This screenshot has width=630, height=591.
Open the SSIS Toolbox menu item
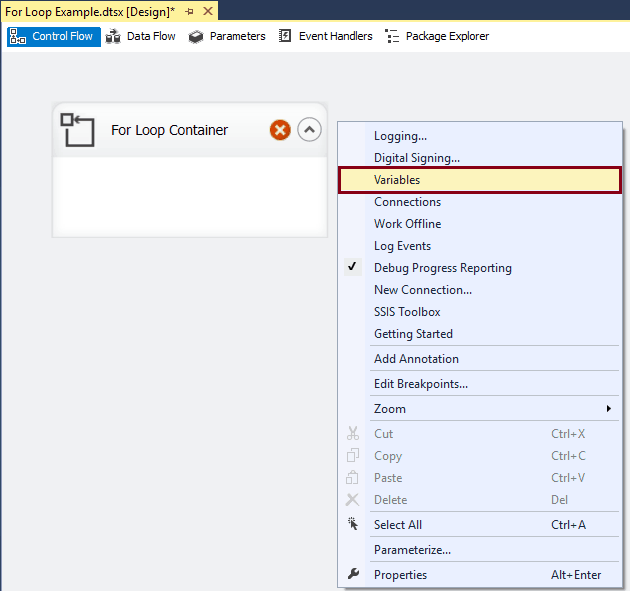coord(407,312)
